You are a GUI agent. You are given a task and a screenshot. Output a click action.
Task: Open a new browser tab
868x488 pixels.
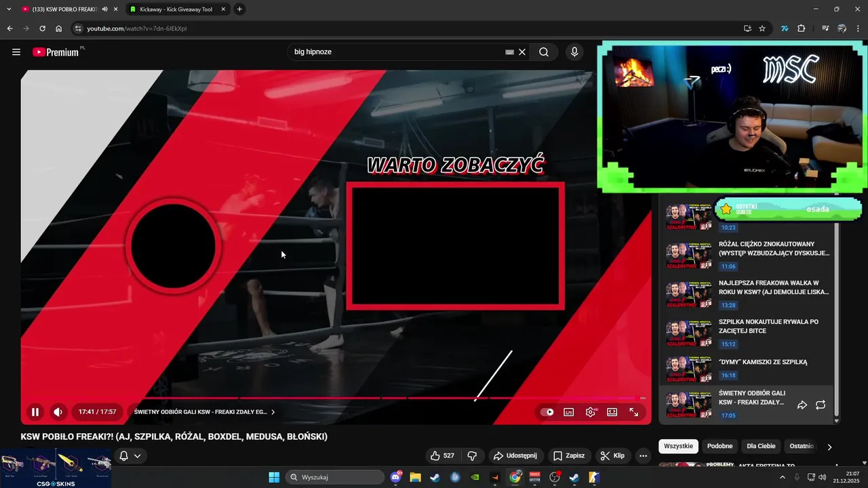click(239, 9)
